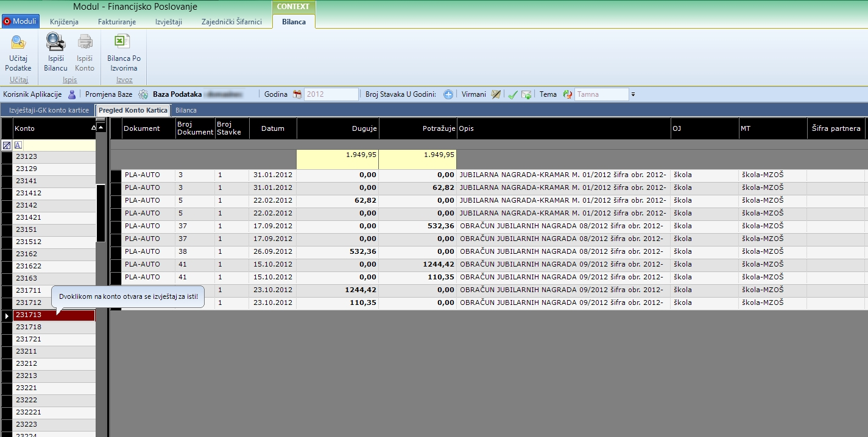Open the Bilanca document tab
The width and height of the screenshot is (868, 437).
point(186,110)
